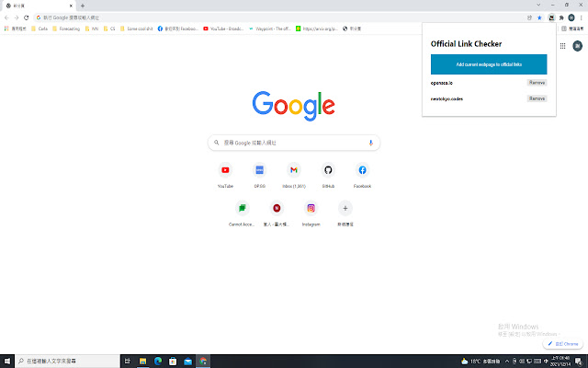Open the Apps bookmark shortcut

tap(15, 29)
